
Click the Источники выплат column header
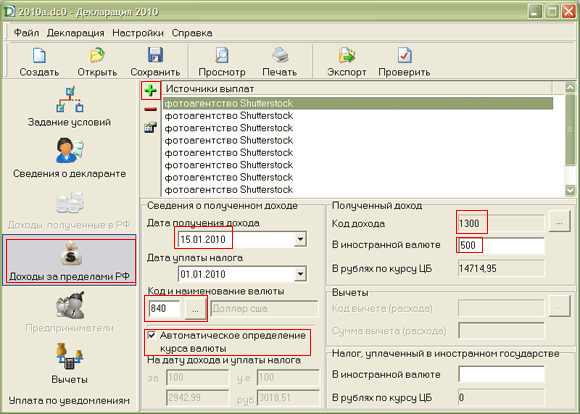click(358, 89)
